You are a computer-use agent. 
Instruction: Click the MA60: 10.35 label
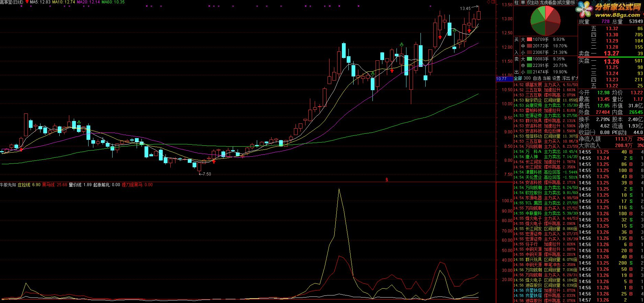click(113, 2)
